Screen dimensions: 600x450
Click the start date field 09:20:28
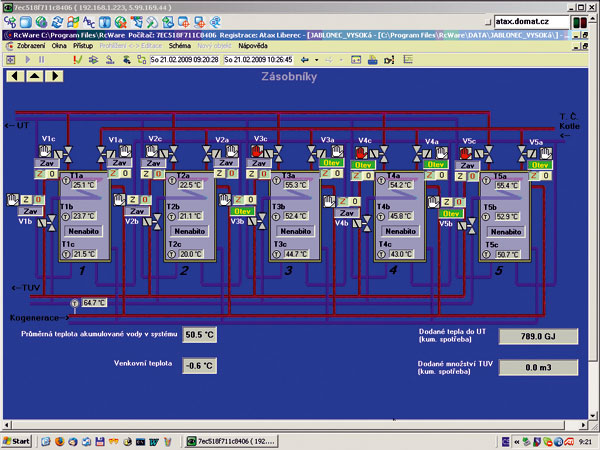(184, 60)
